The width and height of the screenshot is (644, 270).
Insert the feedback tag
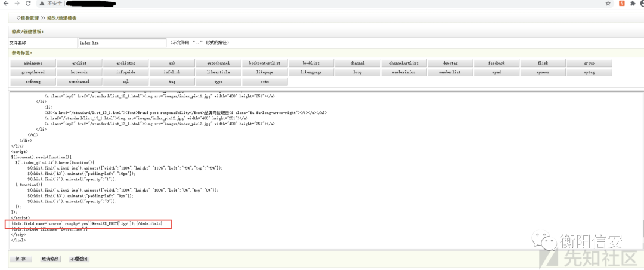pyautogui.click(x=497, y=63)
